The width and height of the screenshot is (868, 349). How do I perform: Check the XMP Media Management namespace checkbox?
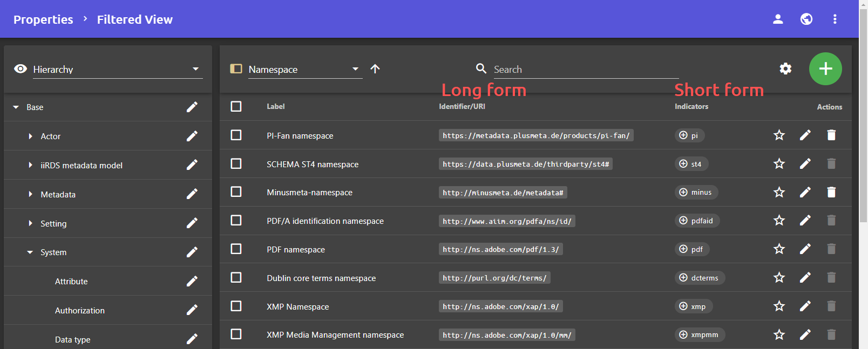point(236,334)
